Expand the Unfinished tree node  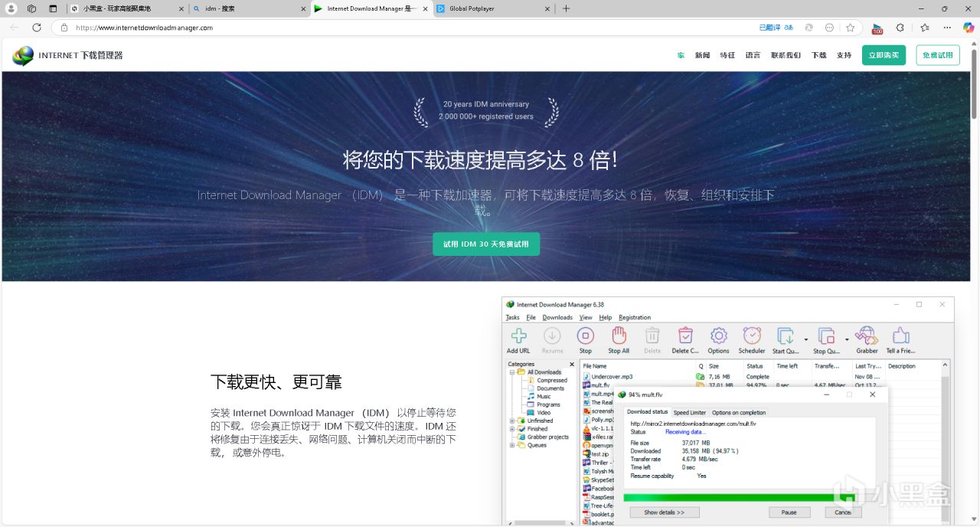pyautogui.click(x=512, y=421)
